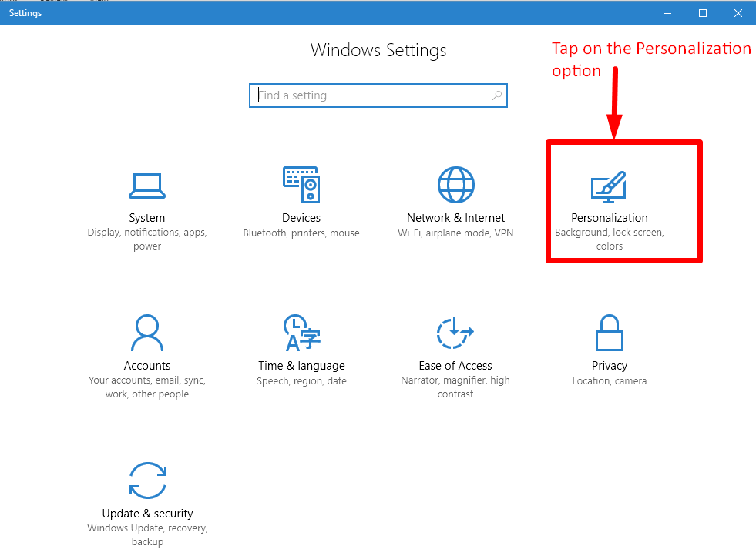
Task: Select the Accounts label
Action: tap(147, 366)
